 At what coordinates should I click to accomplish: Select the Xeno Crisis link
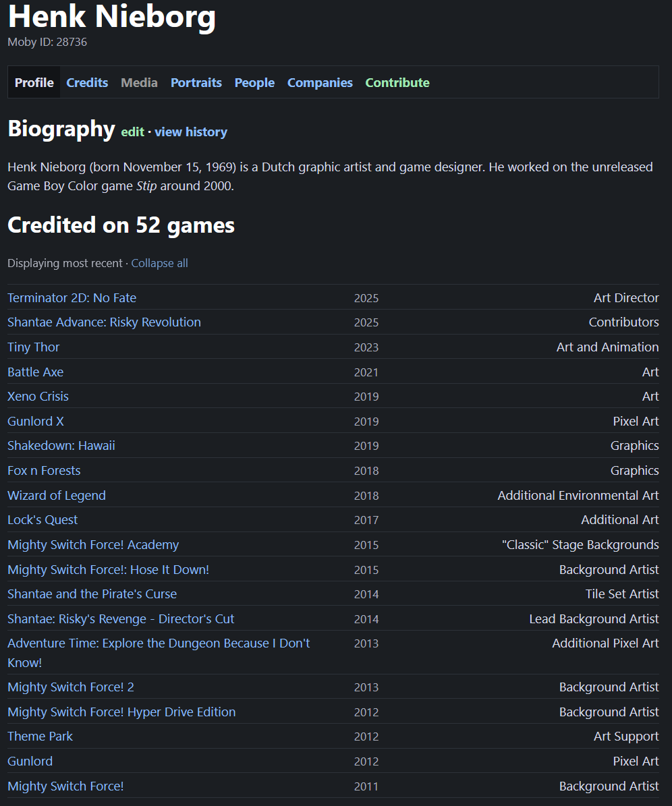coord(38,397)
